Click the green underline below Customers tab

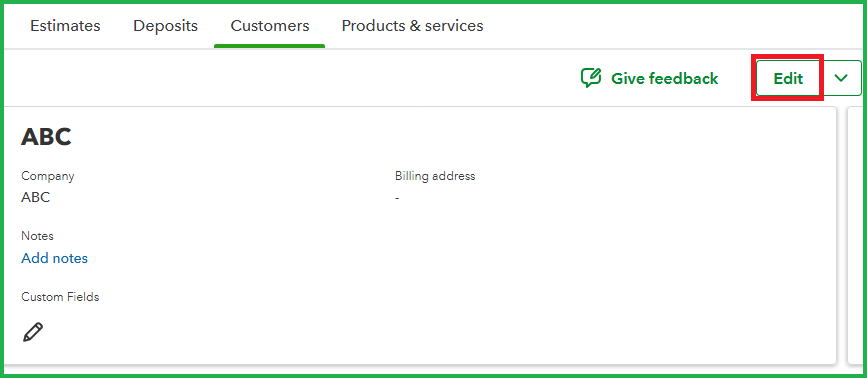pos(269,46)
